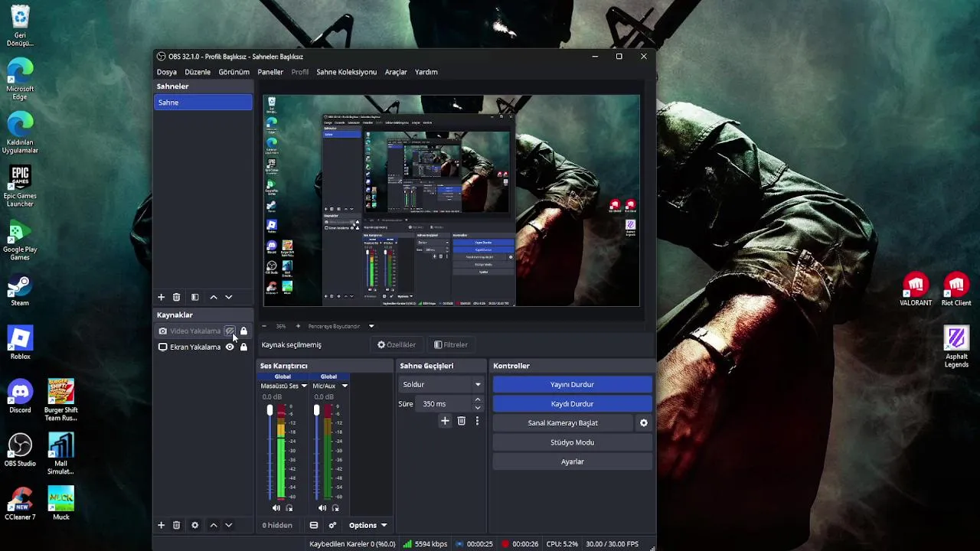Click the Video Yakalama camera icon

tap(162, 331)
